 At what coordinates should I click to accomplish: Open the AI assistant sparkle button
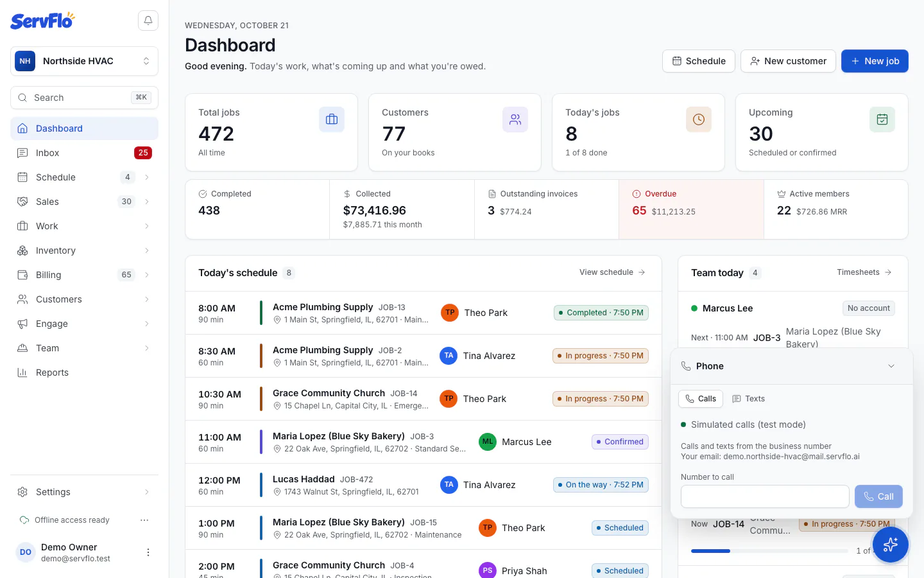coord(890,545)
